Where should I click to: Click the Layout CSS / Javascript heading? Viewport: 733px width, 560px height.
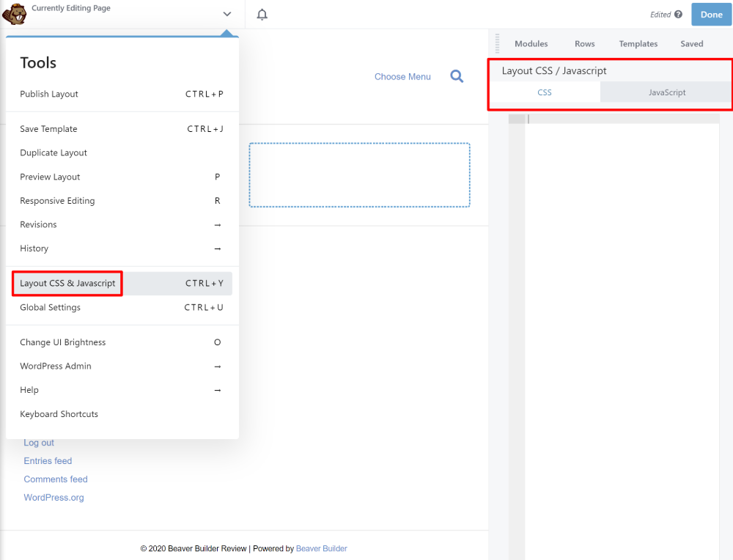pos(554,70)
